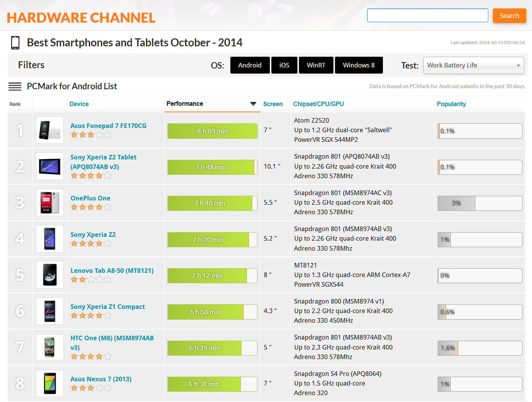Click the Asus Nexus 7 (2013) thumbnail

point(50,383)
